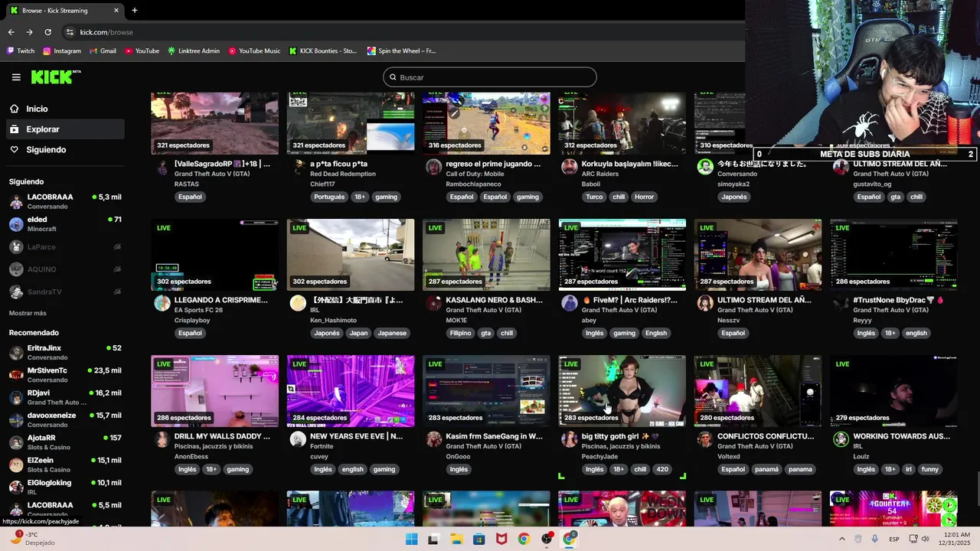Open Instagram bookmark

click(62, 51)
